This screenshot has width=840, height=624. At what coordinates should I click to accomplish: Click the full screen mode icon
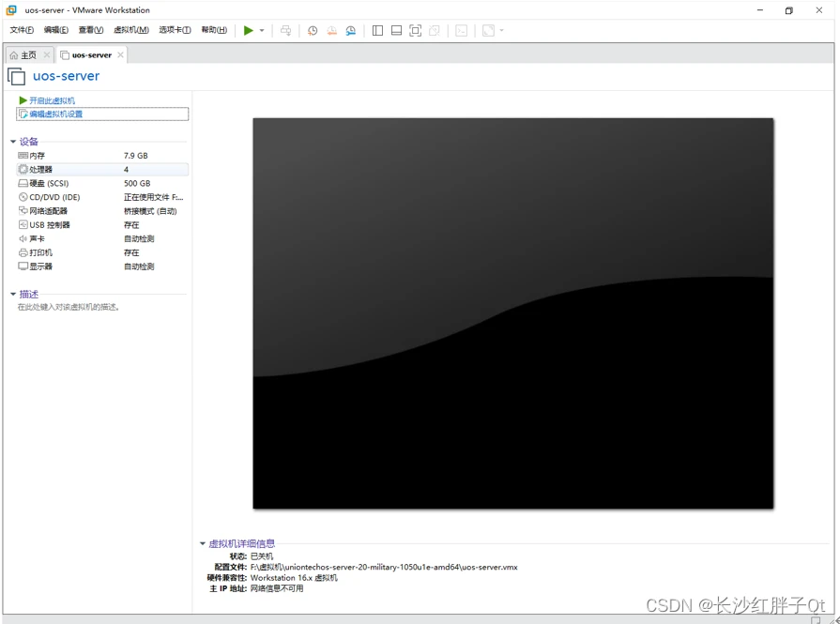[415, 30]
